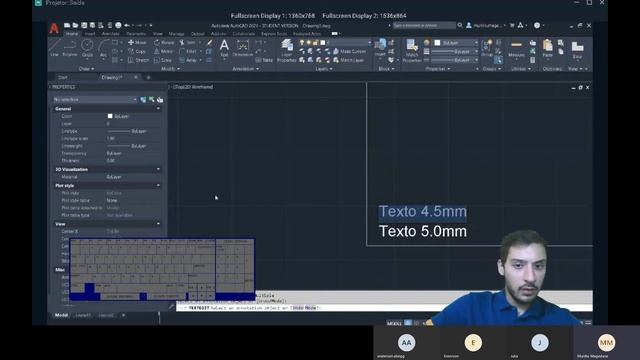Collapse the Plot style section
Image resolution: width=640 pixels, height=360 pixels.
(158, 185)
